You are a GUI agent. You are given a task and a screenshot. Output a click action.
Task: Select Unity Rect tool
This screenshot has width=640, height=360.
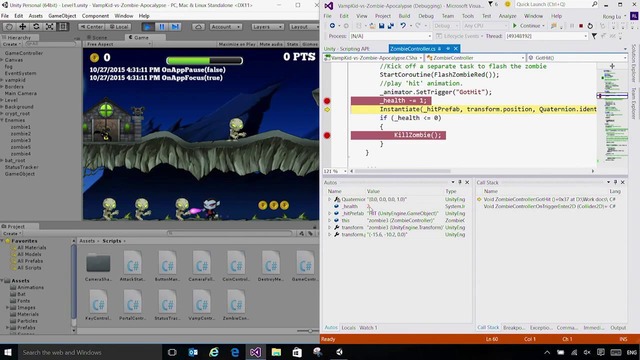pyautogui.click(x=63, y=27)
